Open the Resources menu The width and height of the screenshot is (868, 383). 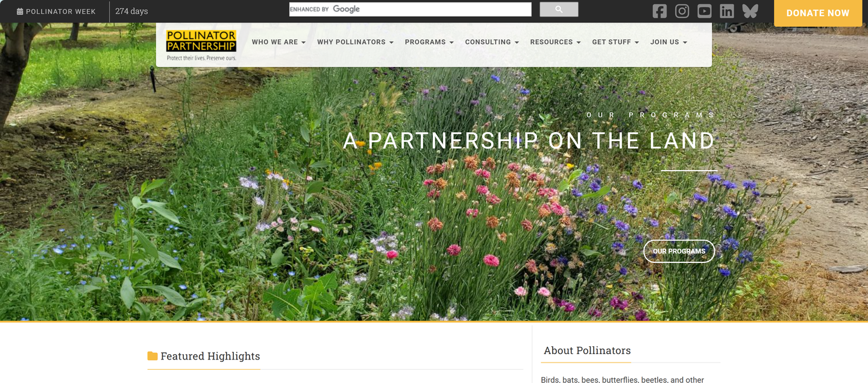click(555, 42)
